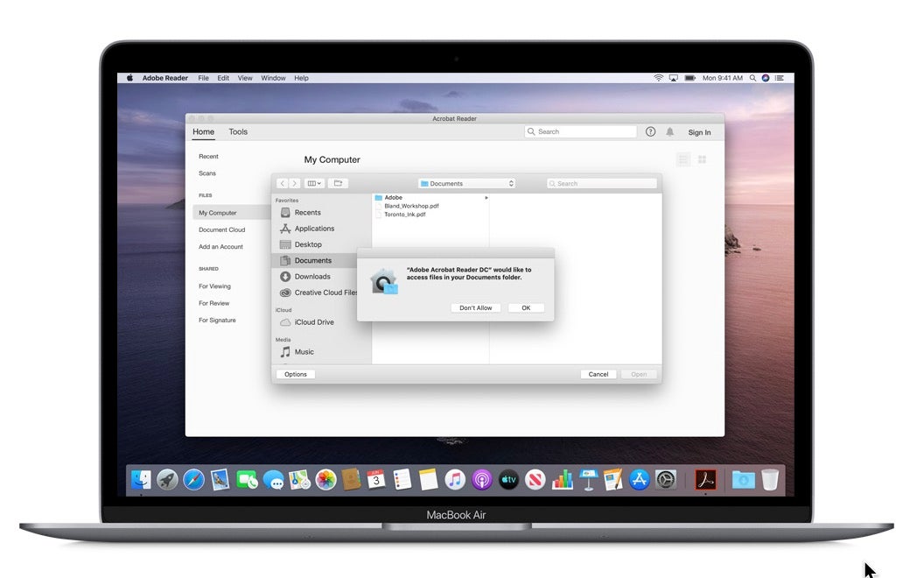924x578 pixels.
Task: Launch the App Store from the dock
Action: point(640,480)
